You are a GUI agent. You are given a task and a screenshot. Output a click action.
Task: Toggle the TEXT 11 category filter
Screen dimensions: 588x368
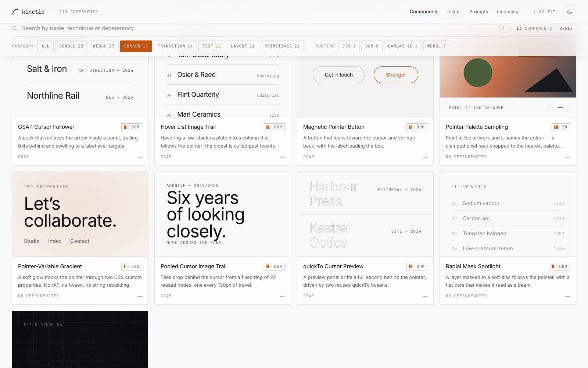pos(212,46)
